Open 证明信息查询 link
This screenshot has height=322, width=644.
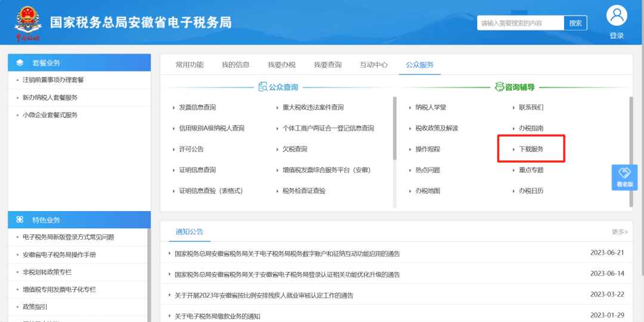point(197,169)
